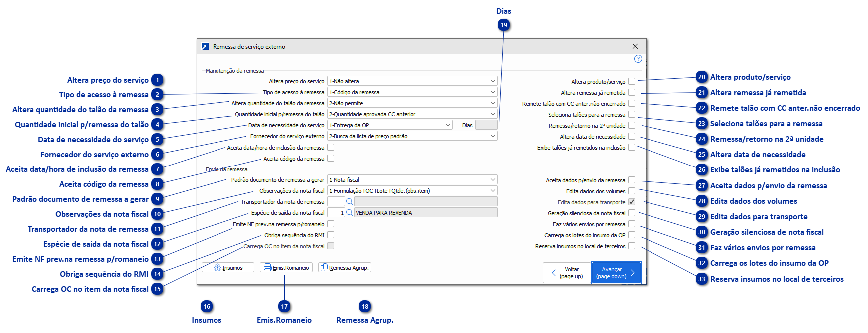This screenshot has height=333, width=868.
Task: Check Altera remessa já remetida checkbox
Action: coord(632,92)
